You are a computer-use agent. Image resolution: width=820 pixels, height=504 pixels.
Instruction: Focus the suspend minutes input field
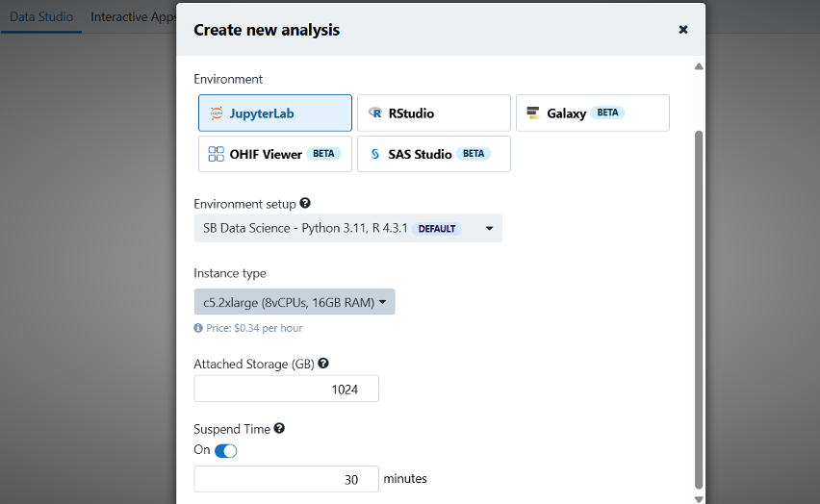click(x=286, y=479)
